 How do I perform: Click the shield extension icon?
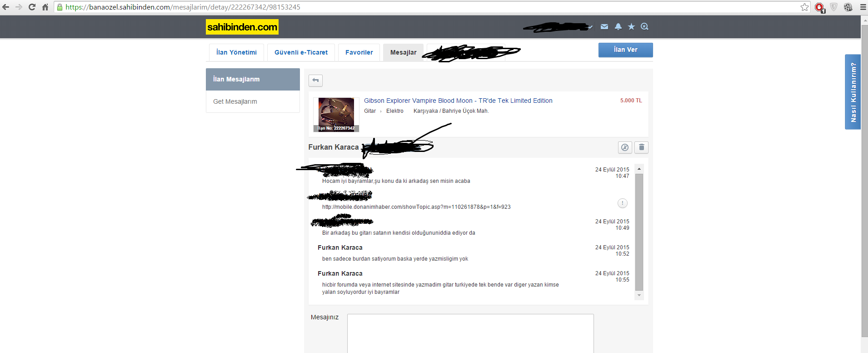(834, 7)
